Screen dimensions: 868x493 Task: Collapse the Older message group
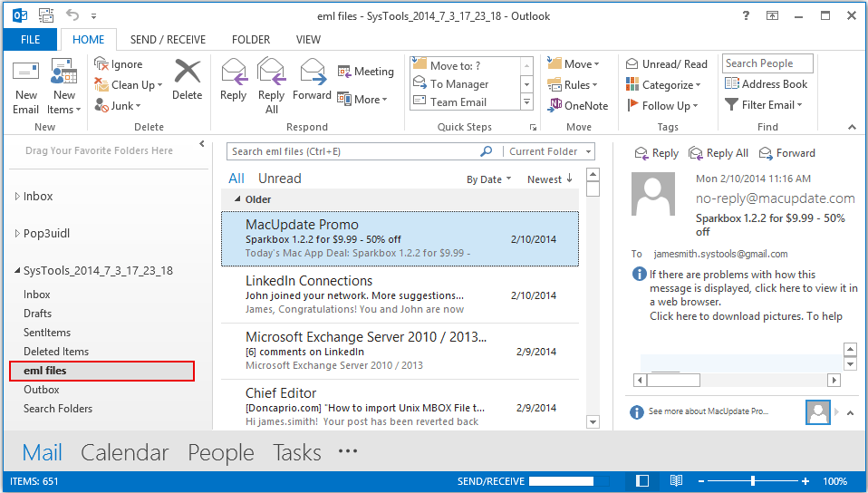coord(237,198)
